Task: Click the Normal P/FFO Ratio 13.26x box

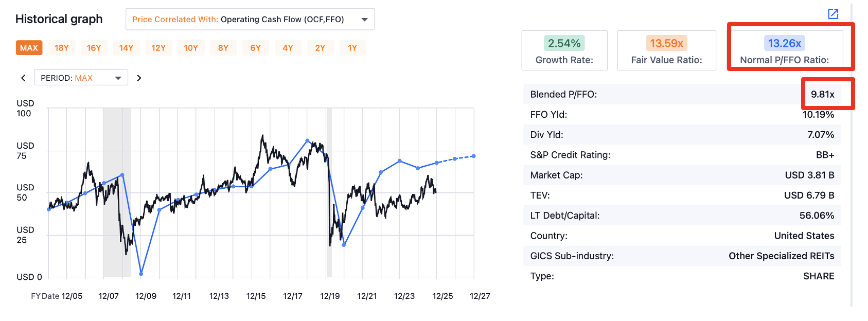Action: pos(785,50)
